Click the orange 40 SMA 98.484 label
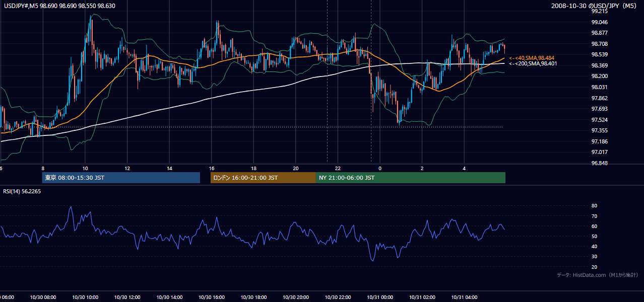 click(531, 58)
